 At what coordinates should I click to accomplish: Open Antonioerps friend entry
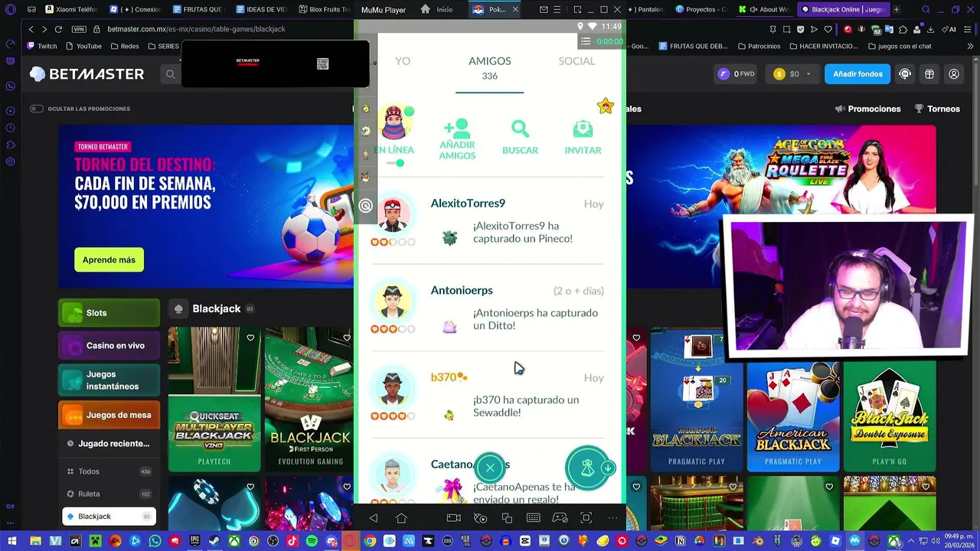pos(488,308)
